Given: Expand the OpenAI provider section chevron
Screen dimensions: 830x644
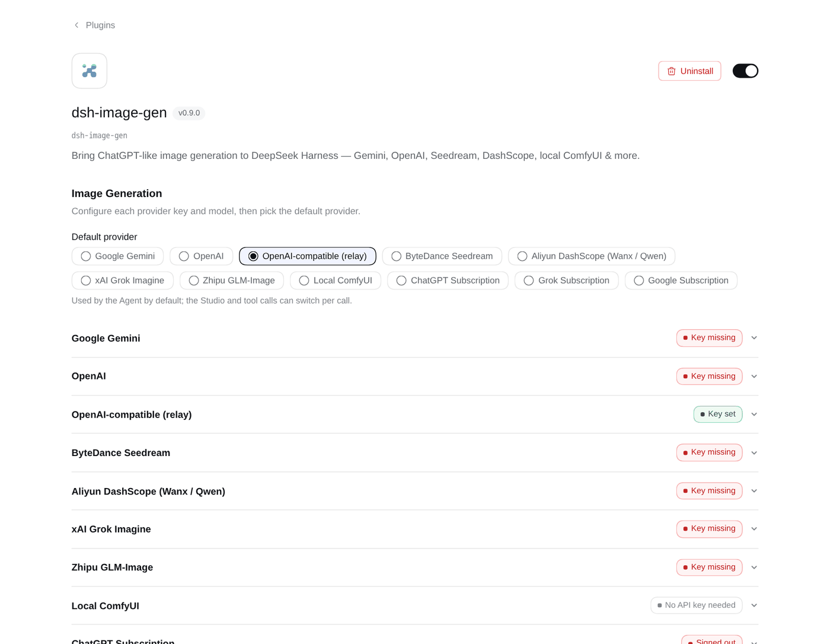Looking at the screenshot, I should [754, 377].
